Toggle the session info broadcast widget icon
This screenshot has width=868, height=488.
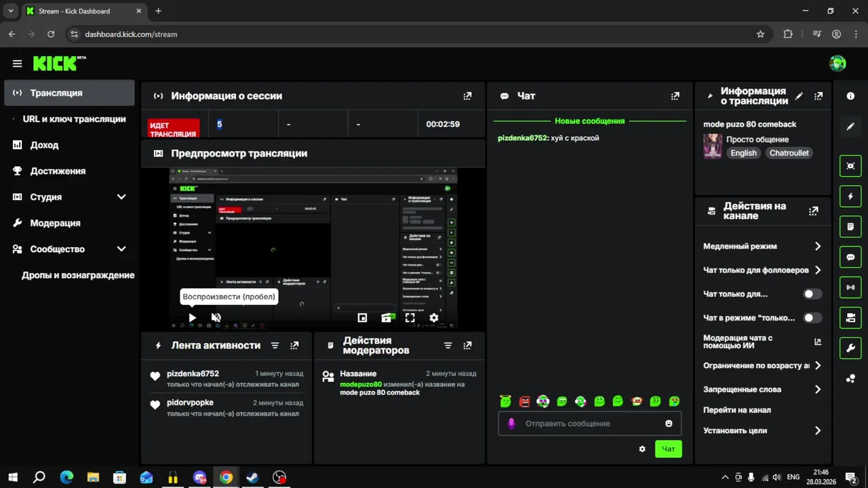click(x=850, y=287)
